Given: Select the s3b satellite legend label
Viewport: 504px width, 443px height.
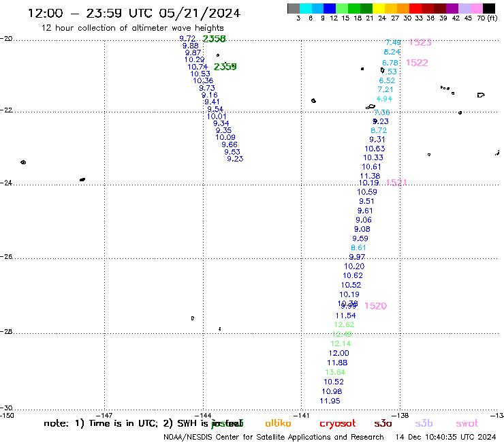Looking at the screenshot, I should coord(424,423).
